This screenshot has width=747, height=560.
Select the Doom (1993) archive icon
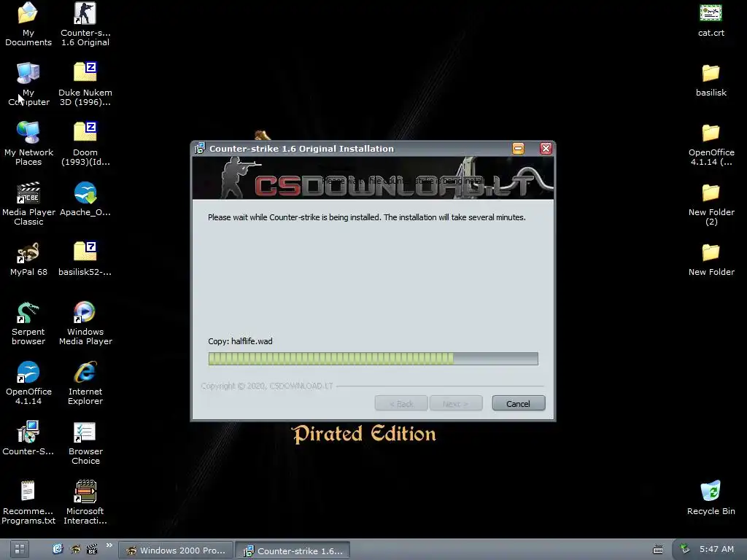[85, 144]
